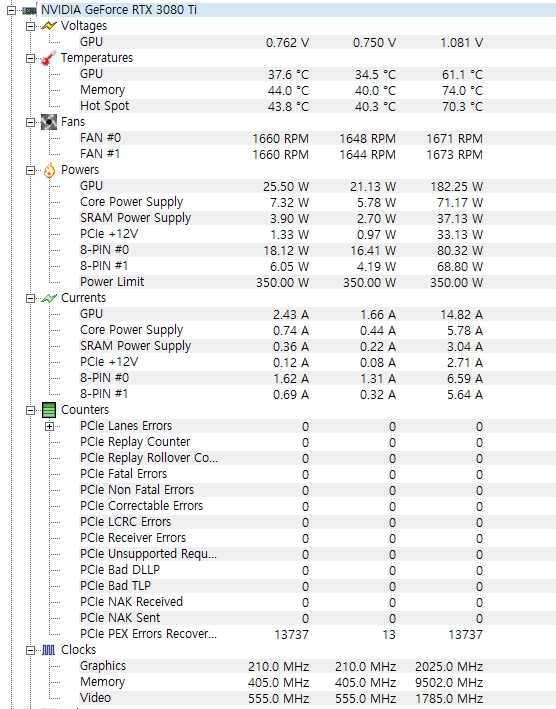This screenshot has height=709, width=556.
Task: Click the Fans category fan icon
Action: point(49,122)
